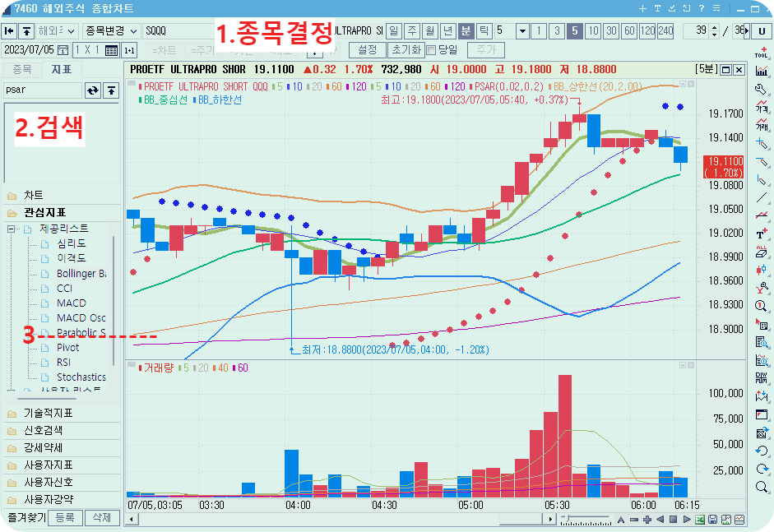Viewport: 774px width, 532px height.
Task: Click the BB_하한선 legend color marker
Action: tap(195, 100)
